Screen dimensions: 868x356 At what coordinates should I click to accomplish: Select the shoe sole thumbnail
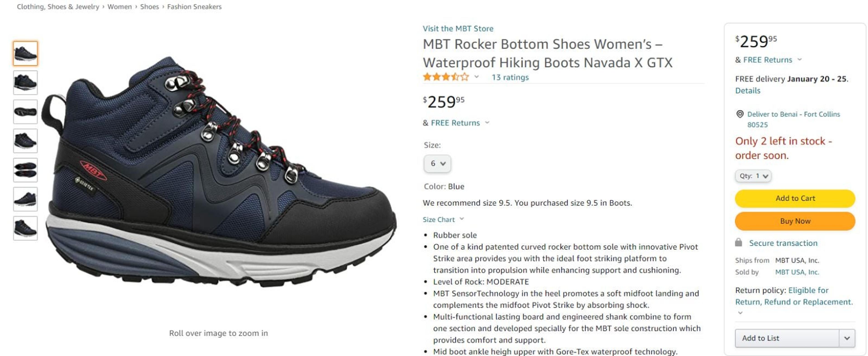click(x=25, y=112)
